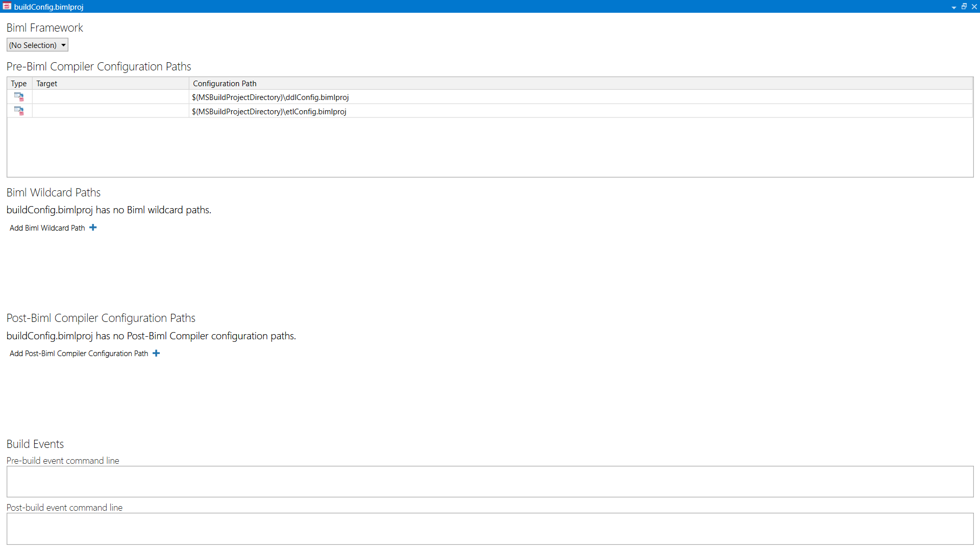Screen dimensions: 980x551
Task: Click inside the Pre-build event command line box
Action: click(490, 481)
